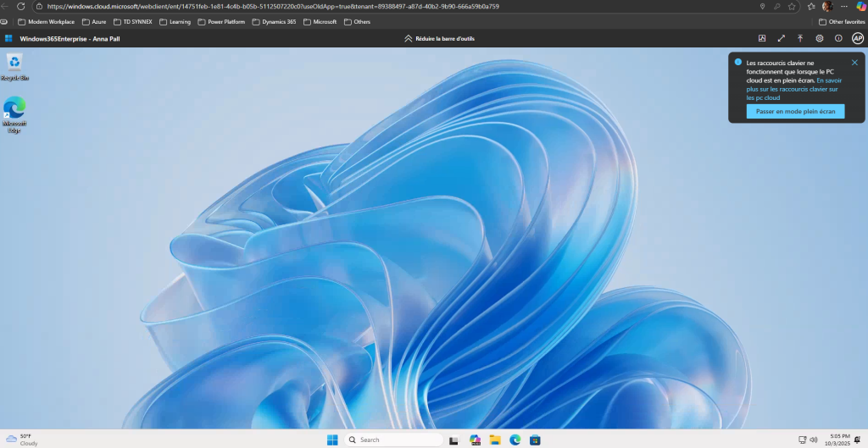Open the Dynamics 365 favorites folder

pyautogui.click(x=275, y=22)
